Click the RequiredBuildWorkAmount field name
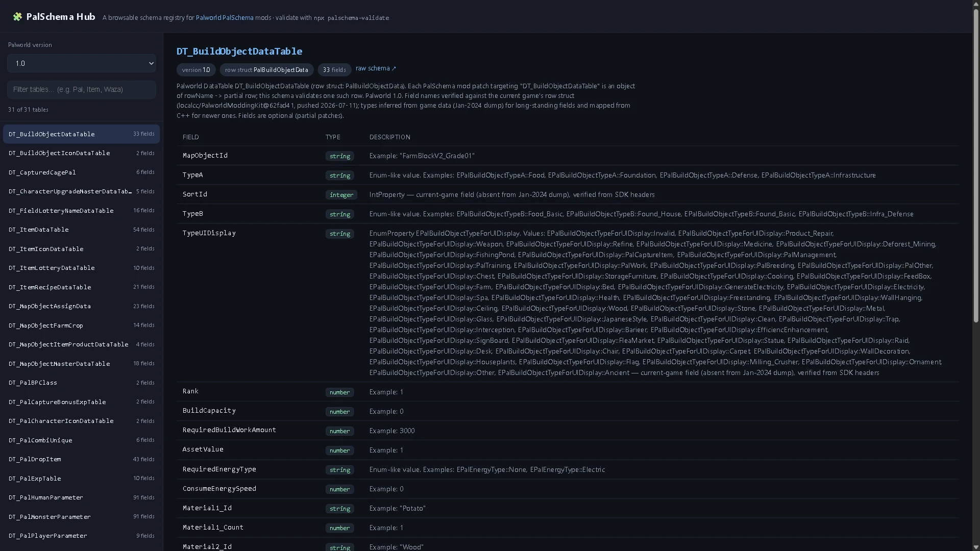 229,430
